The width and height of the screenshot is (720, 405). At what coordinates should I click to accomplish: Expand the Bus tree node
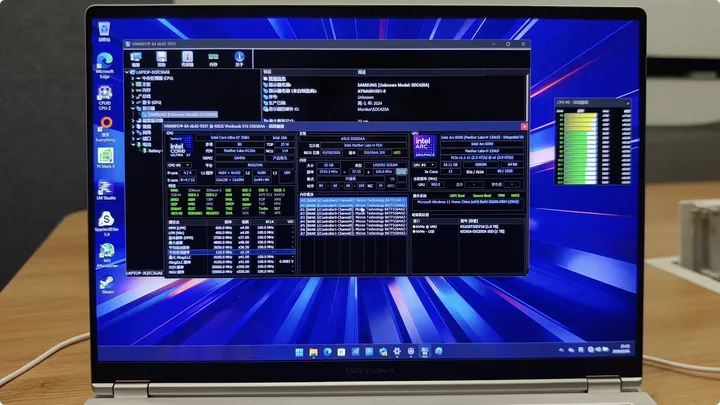[133, 96]
